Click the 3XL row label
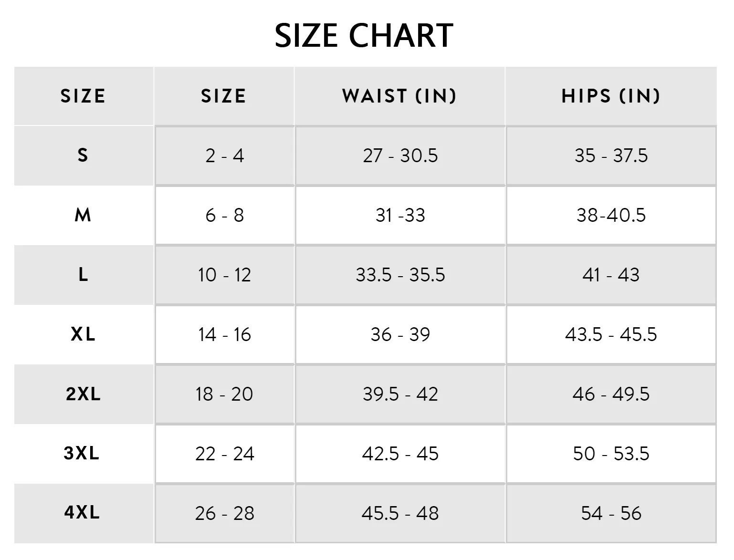The height and width of the screenshot is (560, 734). 82,453
